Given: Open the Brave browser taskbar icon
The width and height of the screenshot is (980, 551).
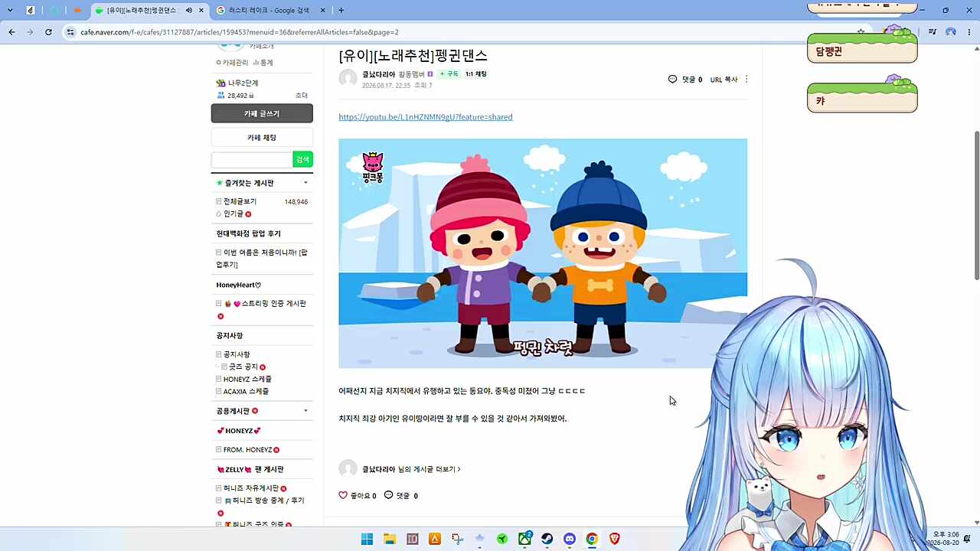Looking at the screenshot, I should [x=615, y=539].
